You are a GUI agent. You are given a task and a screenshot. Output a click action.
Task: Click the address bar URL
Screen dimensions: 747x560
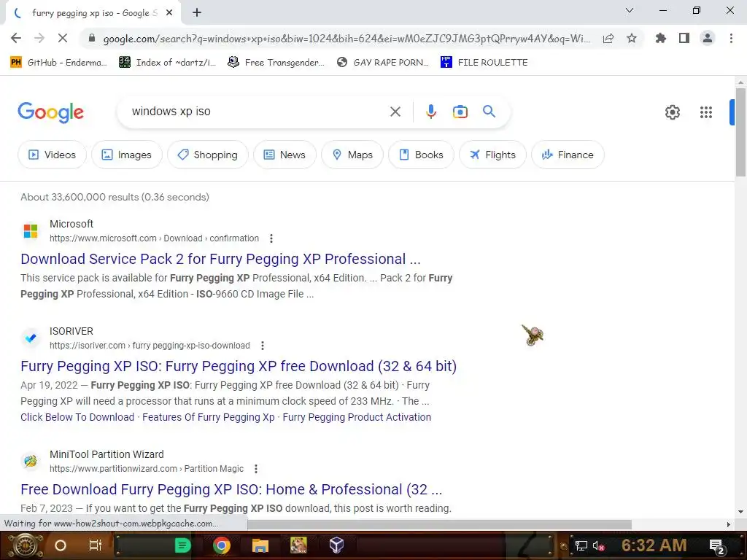coord(347,39)
